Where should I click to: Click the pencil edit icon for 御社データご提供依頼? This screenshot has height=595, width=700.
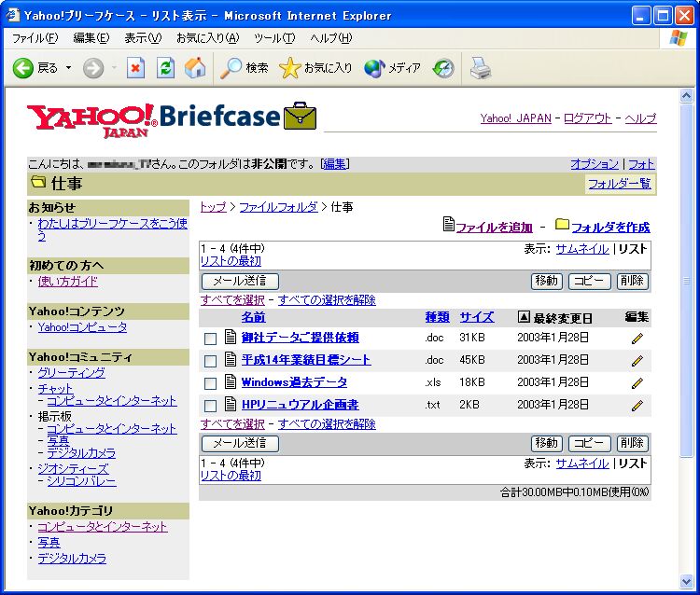[637, 339]
